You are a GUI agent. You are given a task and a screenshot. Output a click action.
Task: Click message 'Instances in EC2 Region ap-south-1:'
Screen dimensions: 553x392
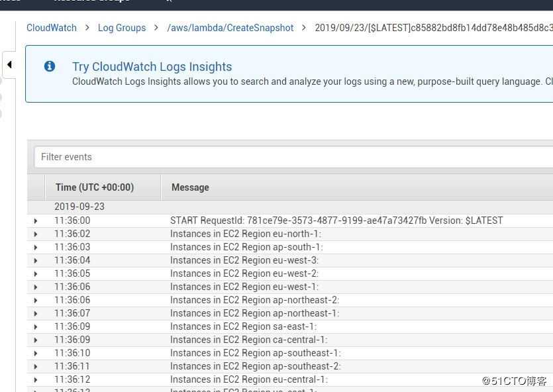point(246,247)
